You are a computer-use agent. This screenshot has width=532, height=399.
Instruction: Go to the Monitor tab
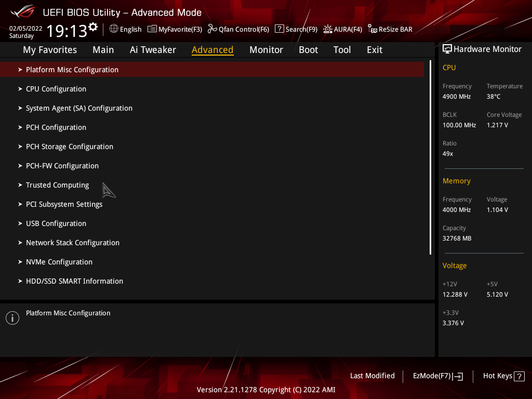(x=266, y=50)
